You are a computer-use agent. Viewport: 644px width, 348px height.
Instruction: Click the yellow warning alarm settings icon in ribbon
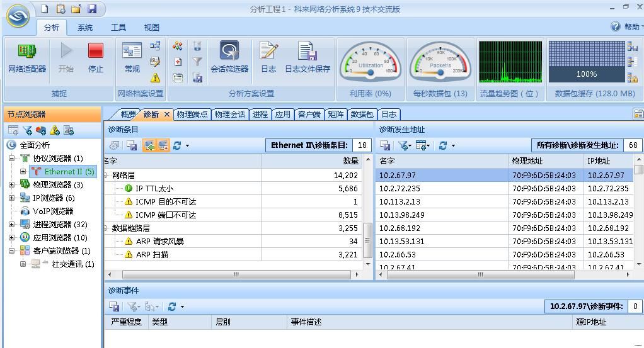click(x=155, y=77)
